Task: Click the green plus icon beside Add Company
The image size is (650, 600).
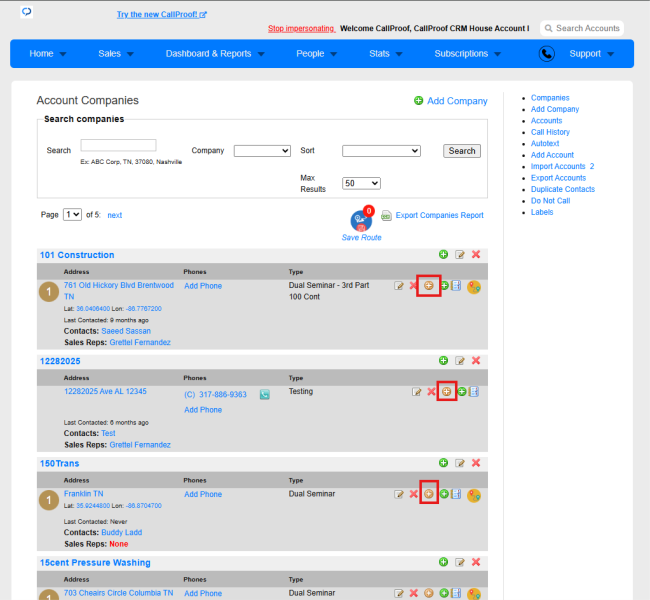Action: tap(418, 100)
